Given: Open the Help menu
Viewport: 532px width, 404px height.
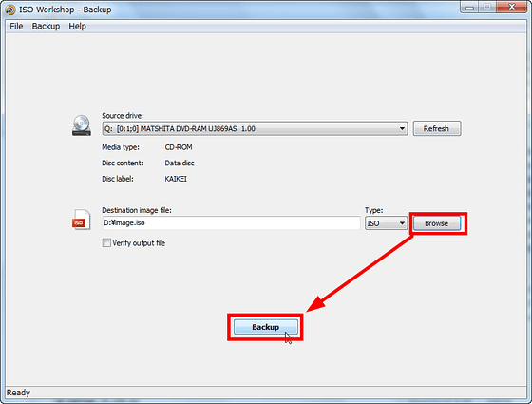Looking at the screenshot, I should pos(77,27).
